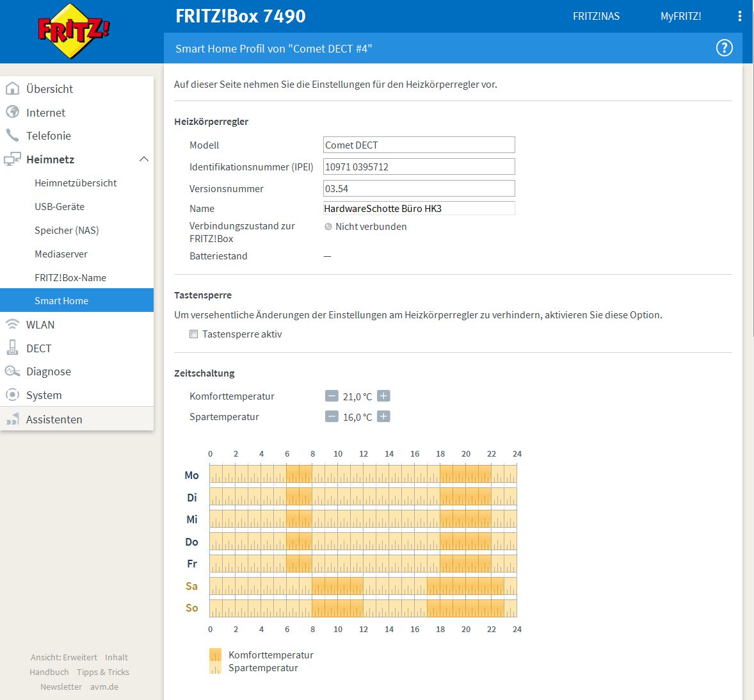This screenshot has width=754, height=700.
Task: Increase Komforttemperatur with plus button
Action: (383, 396)
